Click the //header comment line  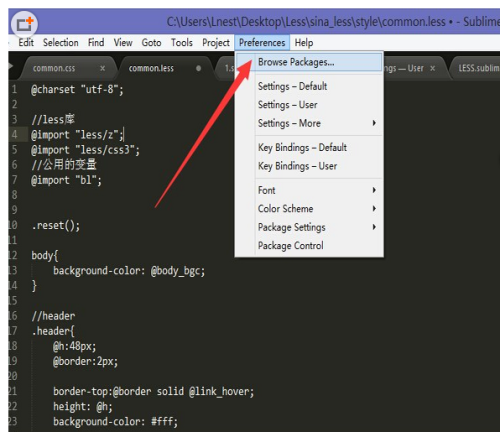click(x=53, y=316)
